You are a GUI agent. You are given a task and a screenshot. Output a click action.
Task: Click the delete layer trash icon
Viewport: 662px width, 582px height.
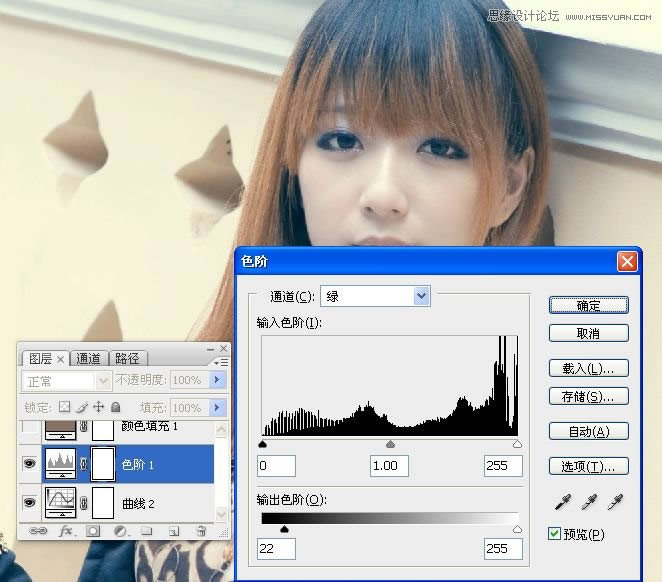click(200, 530)
